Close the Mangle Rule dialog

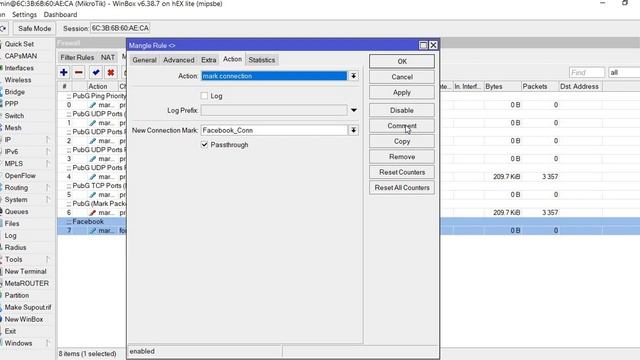[433, 45]
